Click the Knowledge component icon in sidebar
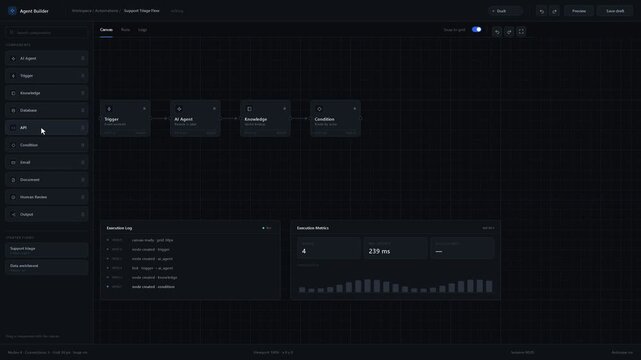Image resolution: width=641 pixels, height=360 pixels. (x=13, y=93)
